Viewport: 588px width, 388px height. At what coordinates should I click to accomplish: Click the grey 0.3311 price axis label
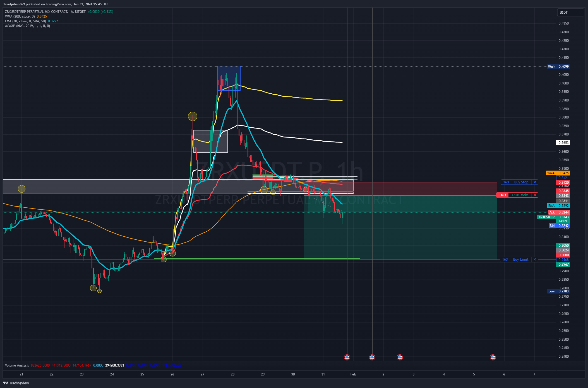point(563,201)
